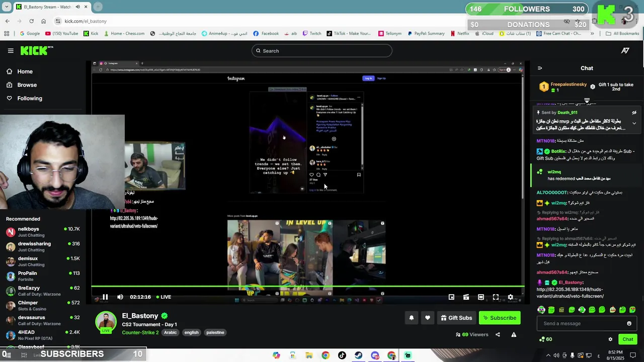Click Counter-Strike 2 category link
The height and width of the screenshot is (362, 644).
140,332
